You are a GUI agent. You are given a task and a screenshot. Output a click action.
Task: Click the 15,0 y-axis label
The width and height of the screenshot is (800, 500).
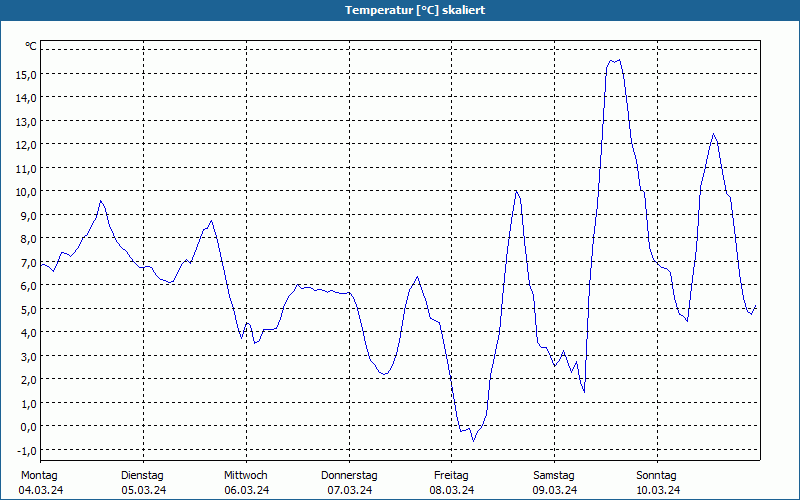coord(26,74)
